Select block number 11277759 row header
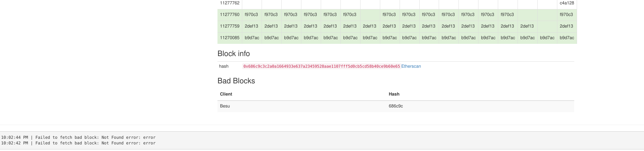This screenshot has height=151, width=644. (x=230, y=26)
